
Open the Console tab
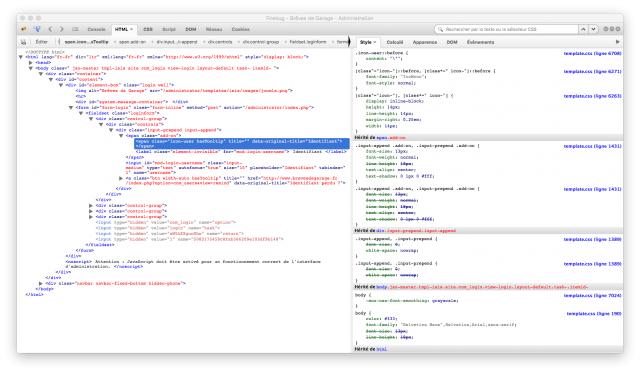tap(96, 29)
